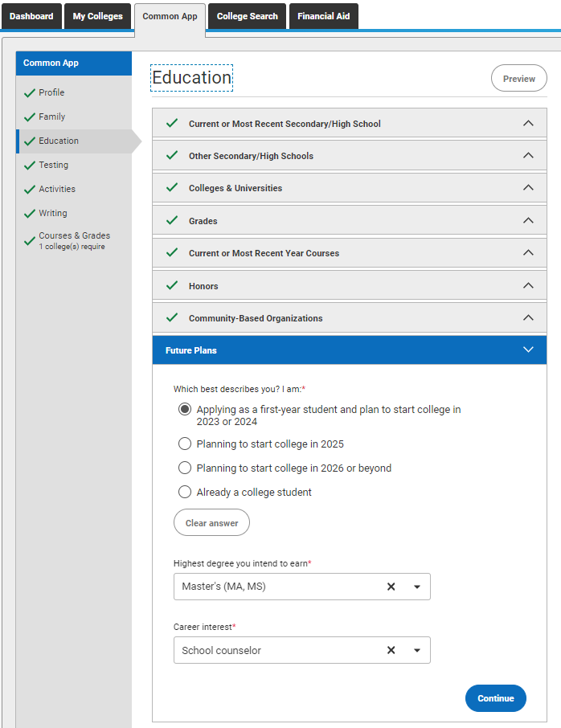Clear the School counselor selection with X icon
This screenshot has width=561, height=728.
point(391,651)
